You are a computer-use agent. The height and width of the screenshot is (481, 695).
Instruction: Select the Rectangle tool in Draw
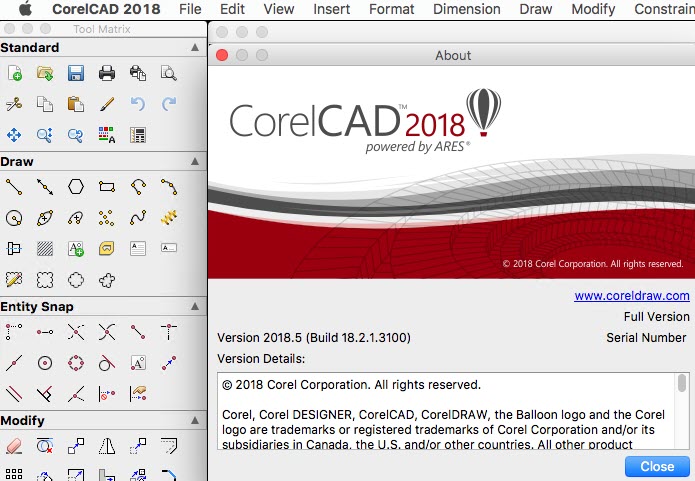(x=107, y=187)
